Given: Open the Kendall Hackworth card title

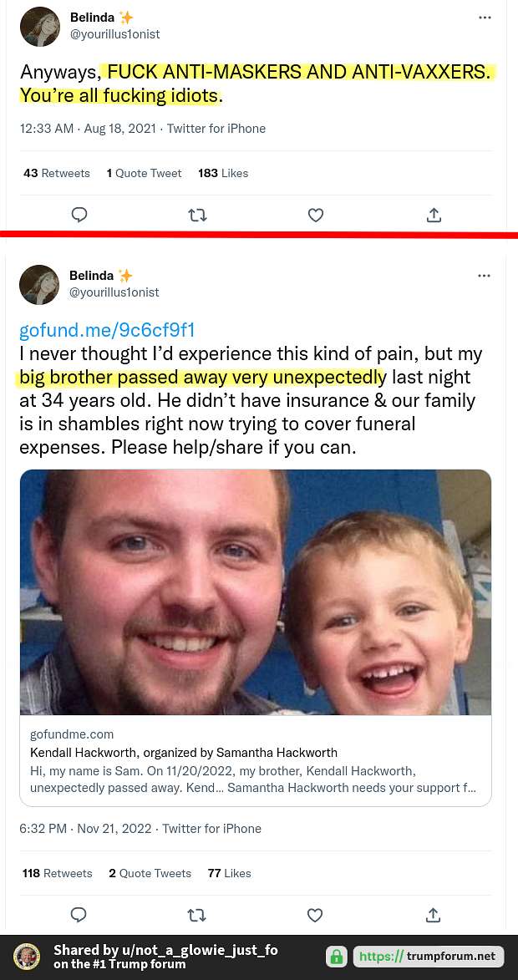Looking at the screenshot, I should tap(184, 753).
